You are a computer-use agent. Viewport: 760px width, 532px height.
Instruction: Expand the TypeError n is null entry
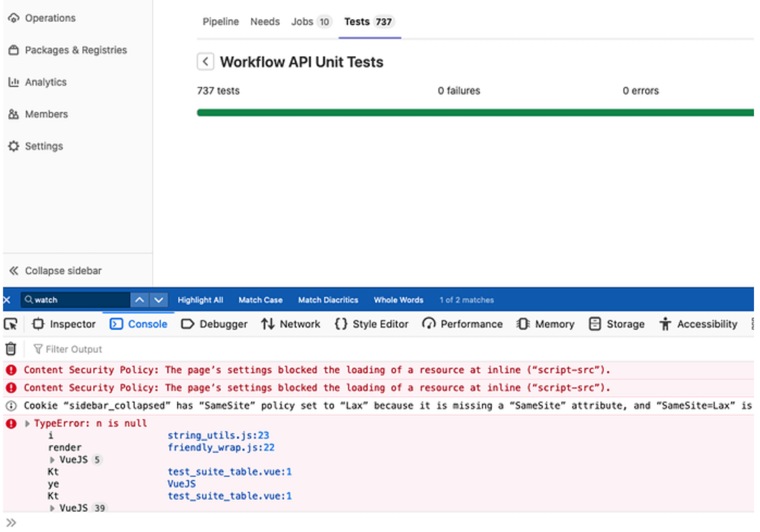[28, 423]
